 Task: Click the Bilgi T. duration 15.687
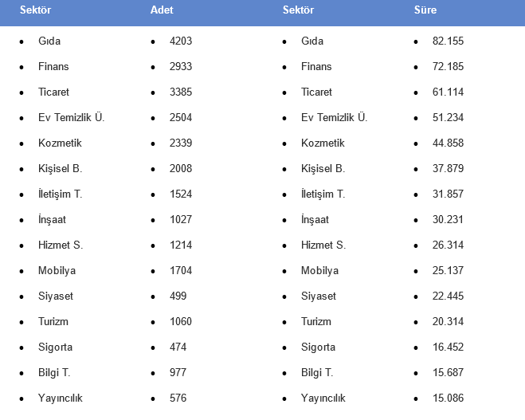[x=449, y=372]
